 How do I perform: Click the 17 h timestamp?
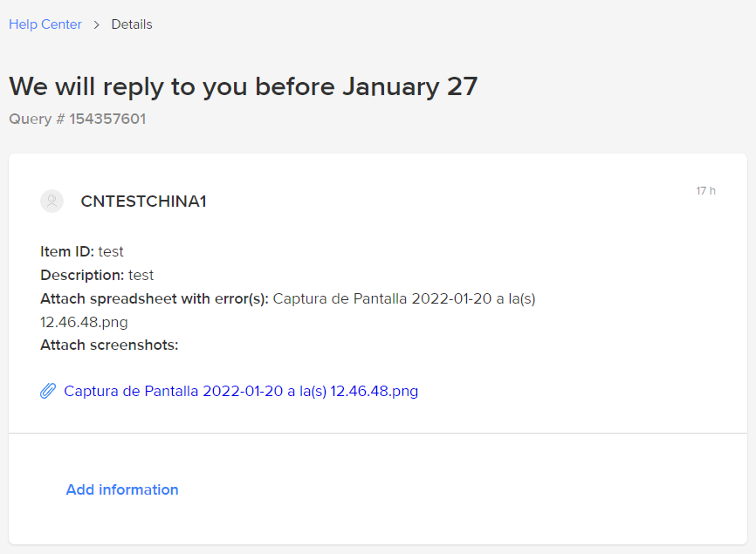(705, 191)
